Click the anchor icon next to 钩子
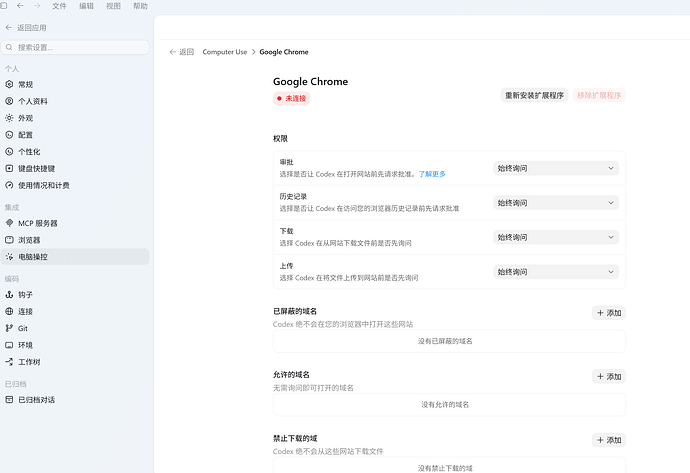The image size is (690, 473). tap(9, 294)
